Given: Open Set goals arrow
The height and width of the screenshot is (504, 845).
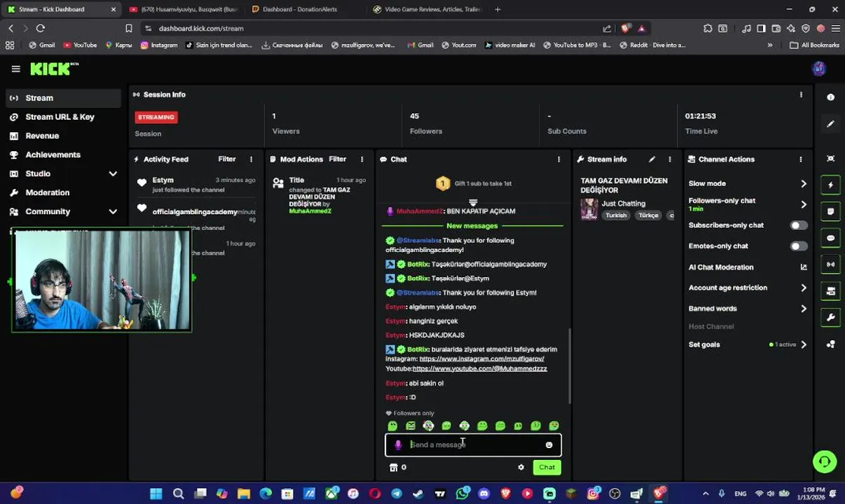Looking at the screenshot, I should pos(804,344).
